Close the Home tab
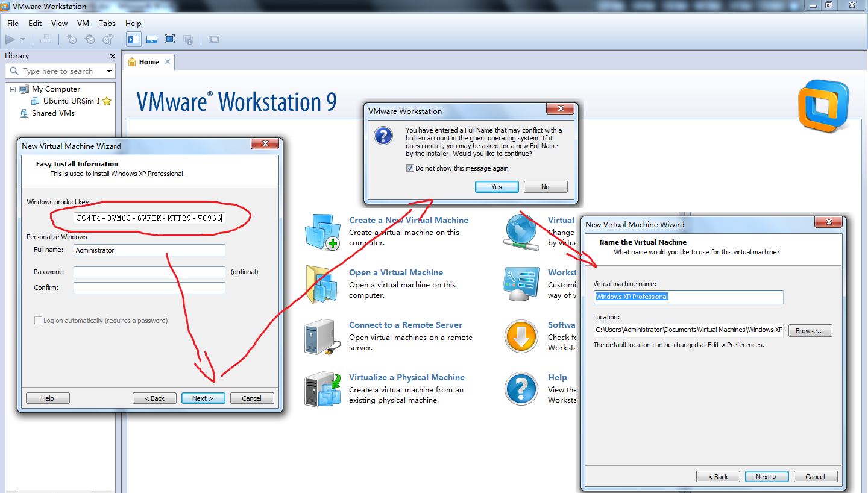 click(168, 61)
